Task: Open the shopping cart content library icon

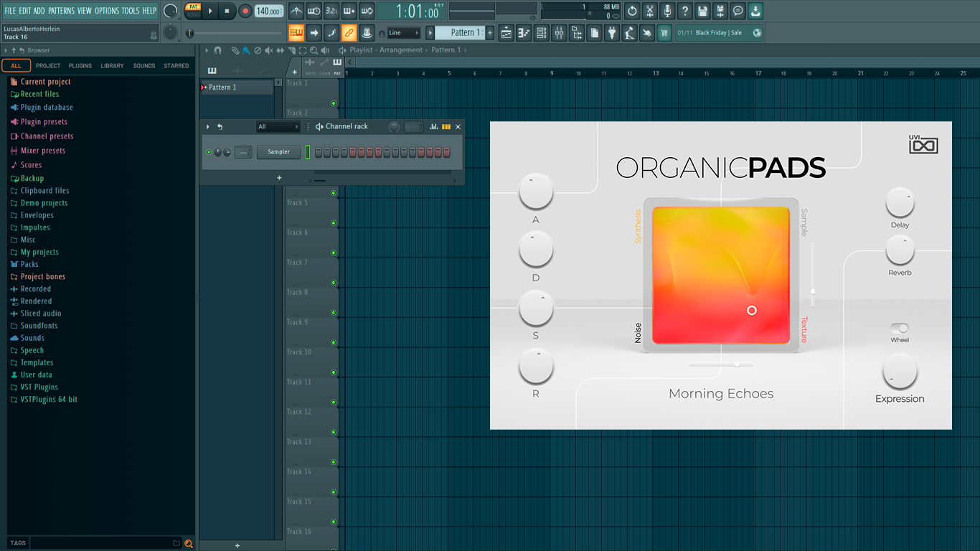Action: pos(664,33)
